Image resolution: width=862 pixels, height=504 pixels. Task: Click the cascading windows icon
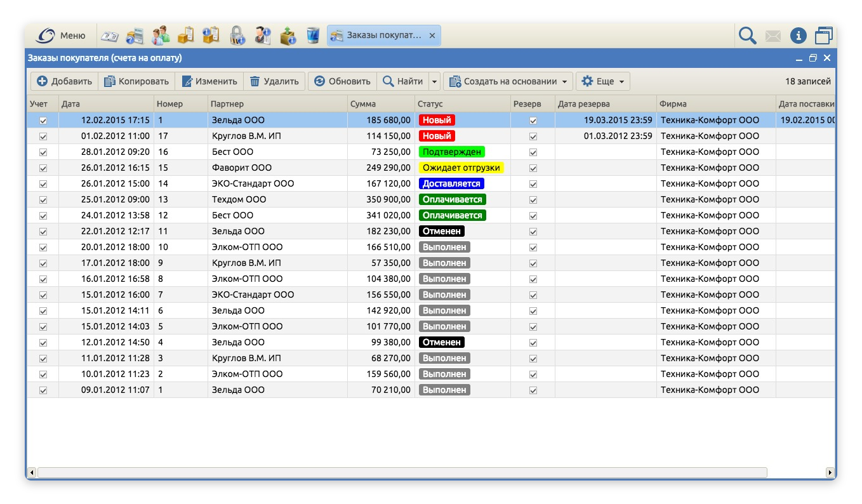tap(823, 36)
